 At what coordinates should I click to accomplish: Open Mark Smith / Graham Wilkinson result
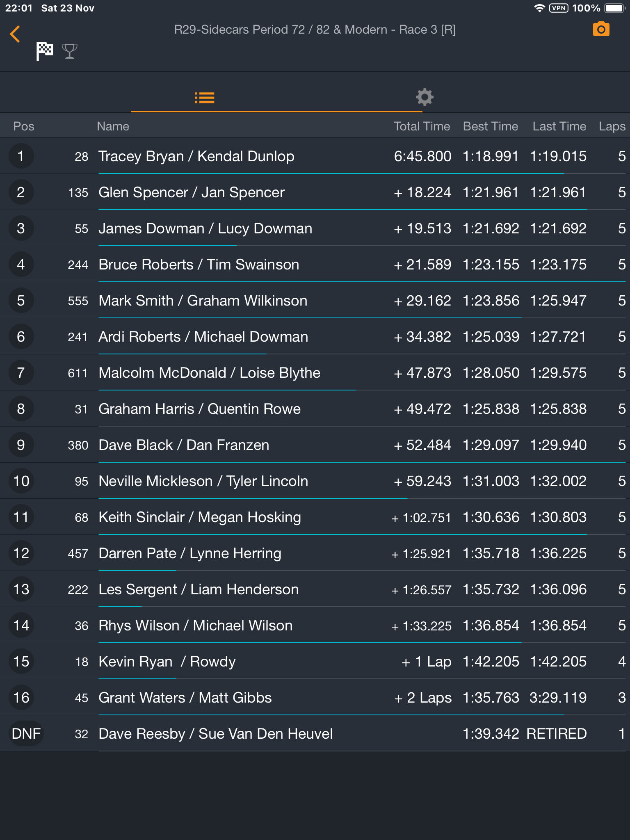[x=315, y=301]
